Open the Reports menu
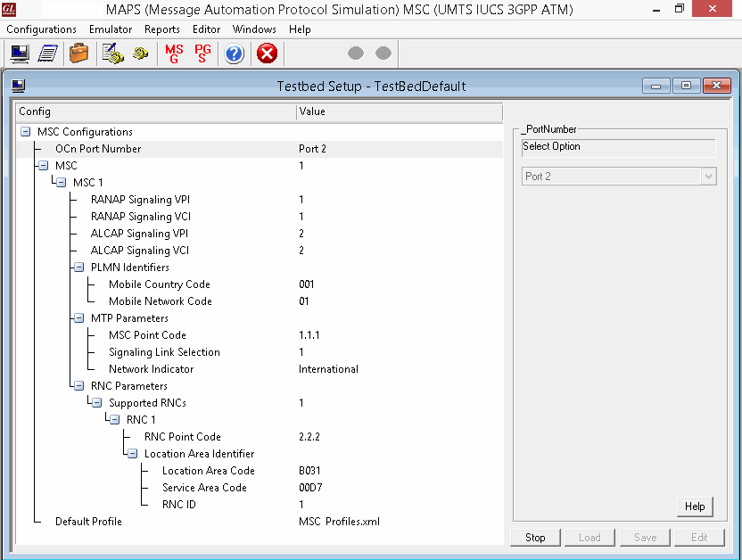This screenshot has width=742, height=560. 162,29
